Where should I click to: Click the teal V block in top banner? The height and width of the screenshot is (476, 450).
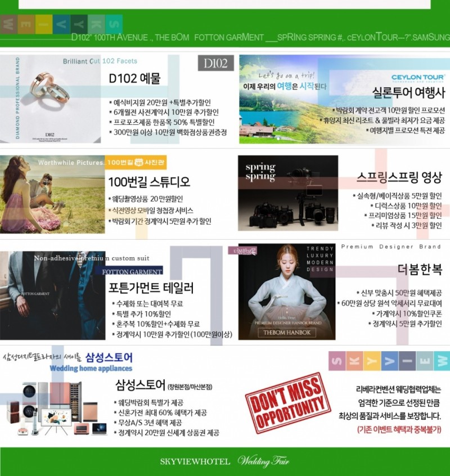(x=61, y=24)
